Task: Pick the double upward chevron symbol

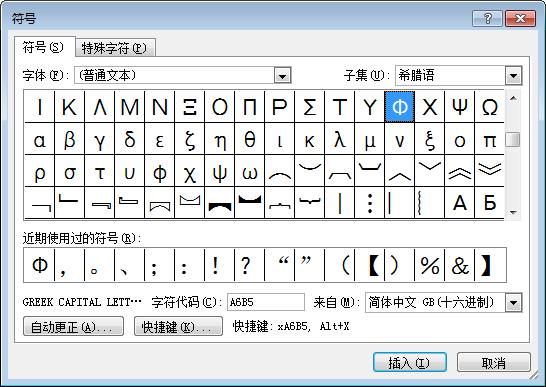Action: [x=460, y=171]
